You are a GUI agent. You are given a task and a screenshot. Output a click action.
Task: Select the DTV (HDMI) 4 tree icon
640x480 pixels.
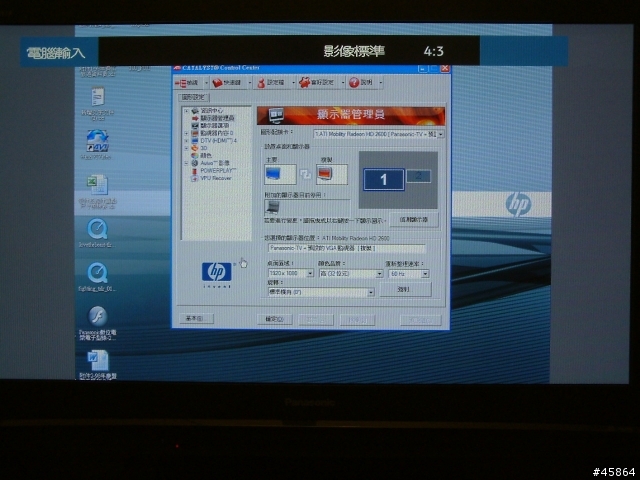point(195,141)
